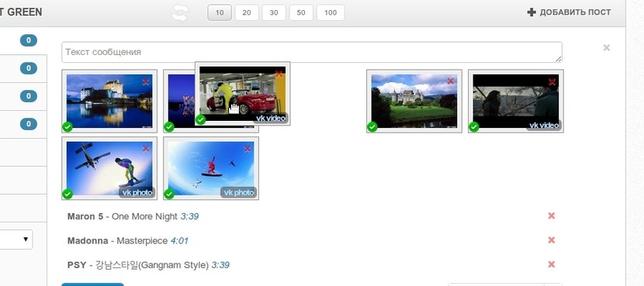Image resolution: width=644 pixels, height=286 pixels.
Task: Click the refresh arrows icon in the header
Action: (x=180, y=12)
